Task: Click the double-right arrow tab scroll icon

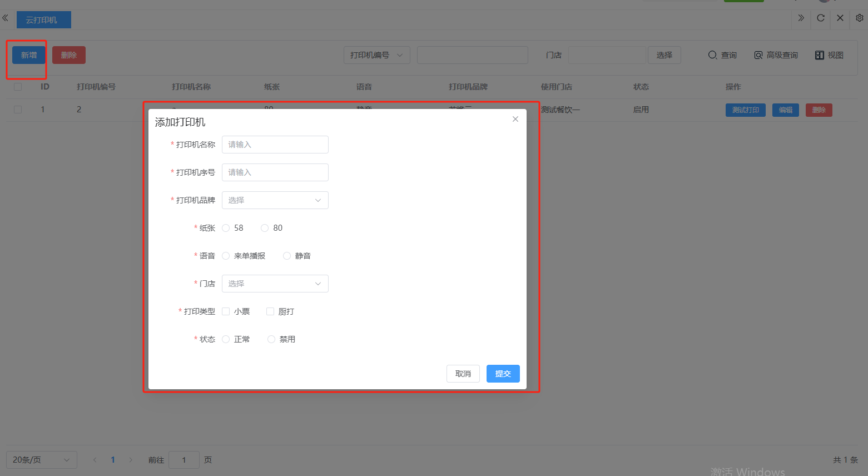Action: point(801,18)
